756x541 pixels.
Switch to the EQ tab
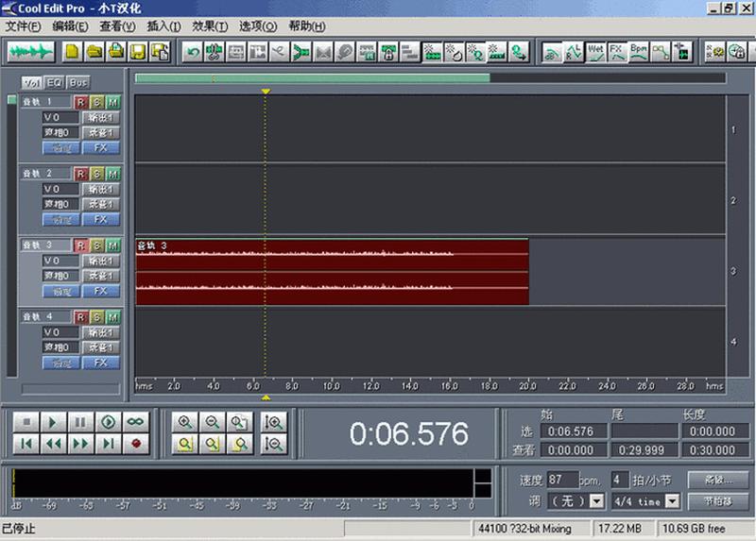click(54, 83)
